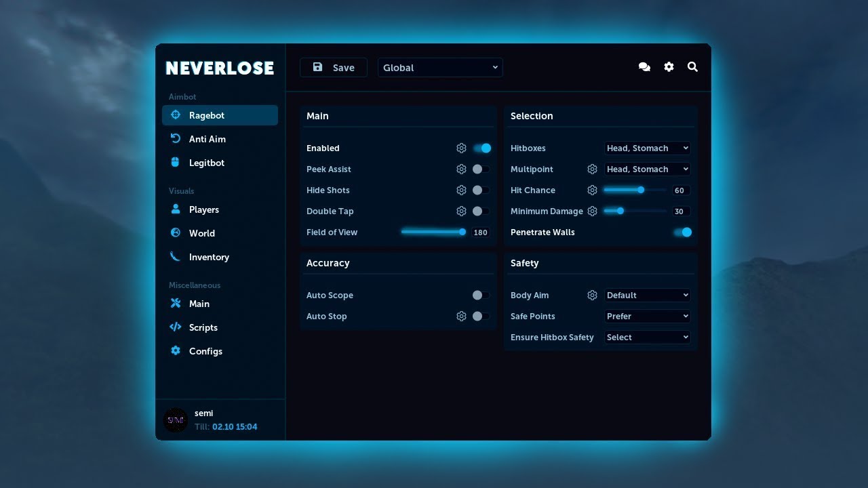
Task: Open gear settings for Hide Shots
Action: [461, 190]
